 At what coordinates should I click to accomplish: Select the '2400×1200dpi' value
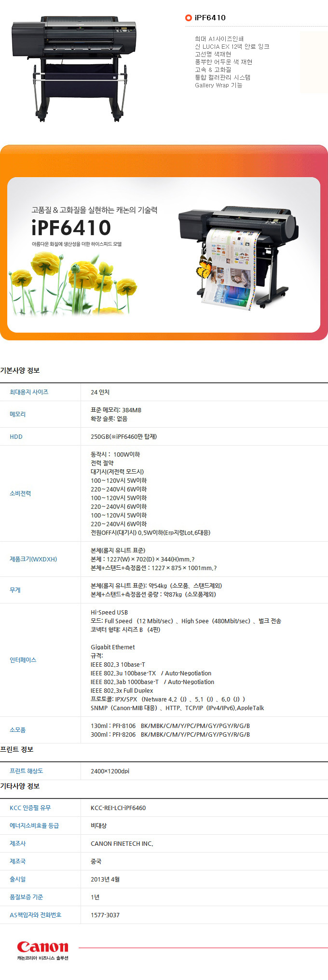(x=110, y=771)
